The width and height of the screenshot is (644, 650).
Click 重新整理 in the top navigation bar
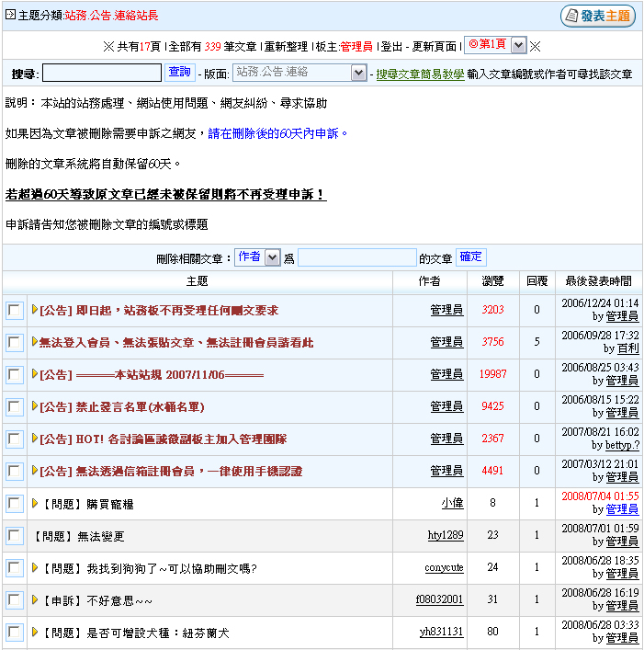point(286,46)
